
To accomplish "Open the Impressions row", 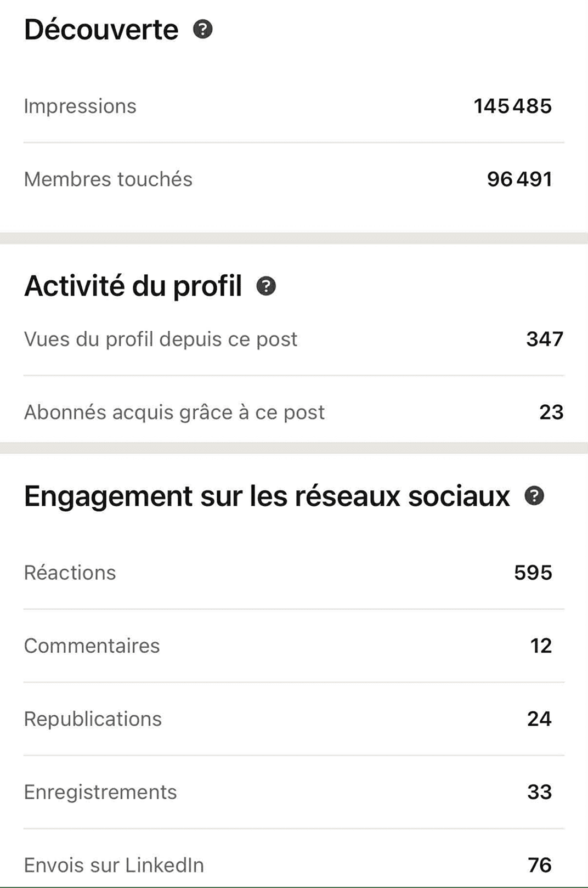I will 294,106.
